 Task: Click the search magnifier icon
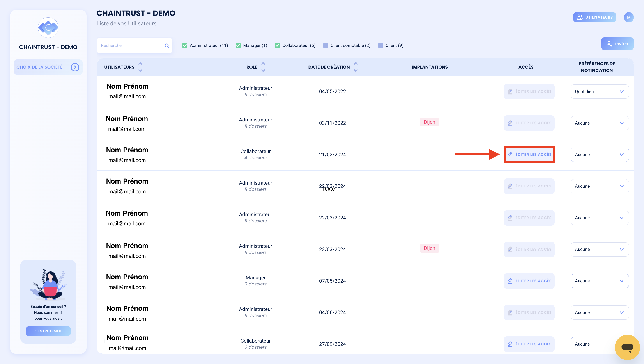(167, 46)
